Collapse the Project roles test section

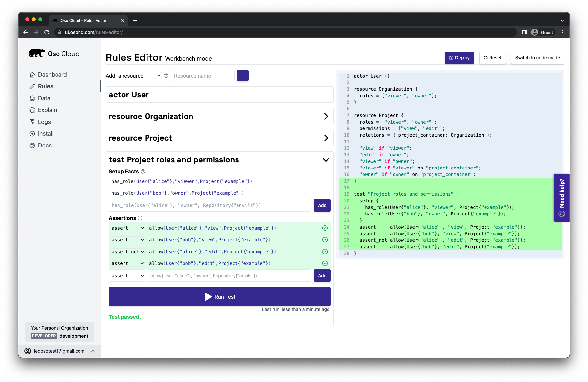(326, 160)
